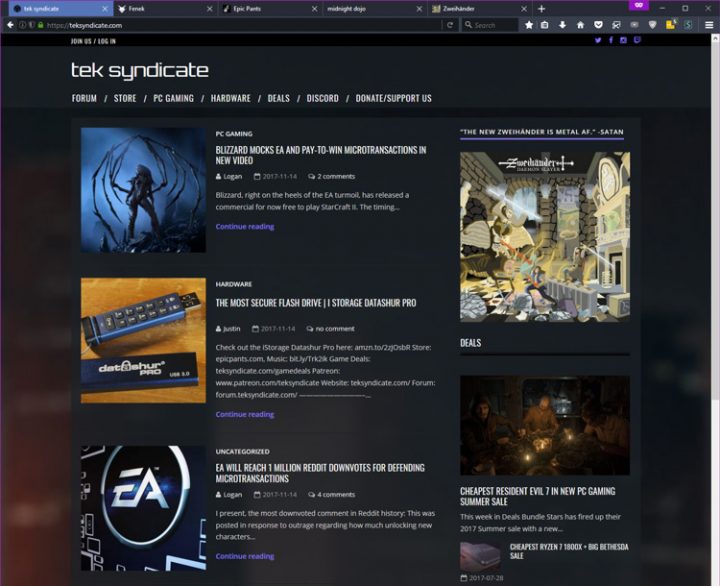
Task: Open the no comment link
Action: 331,329
